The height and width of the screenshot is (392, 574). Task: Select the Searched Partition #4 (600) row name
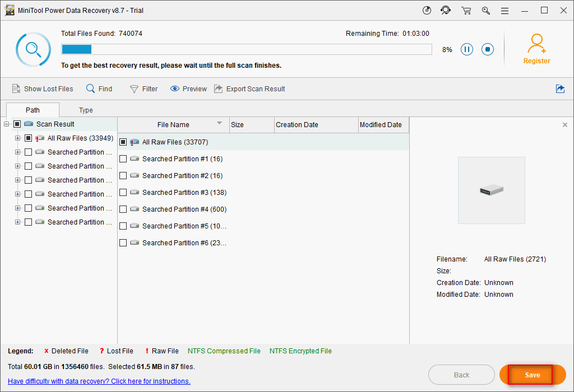[x=184, y=209]
